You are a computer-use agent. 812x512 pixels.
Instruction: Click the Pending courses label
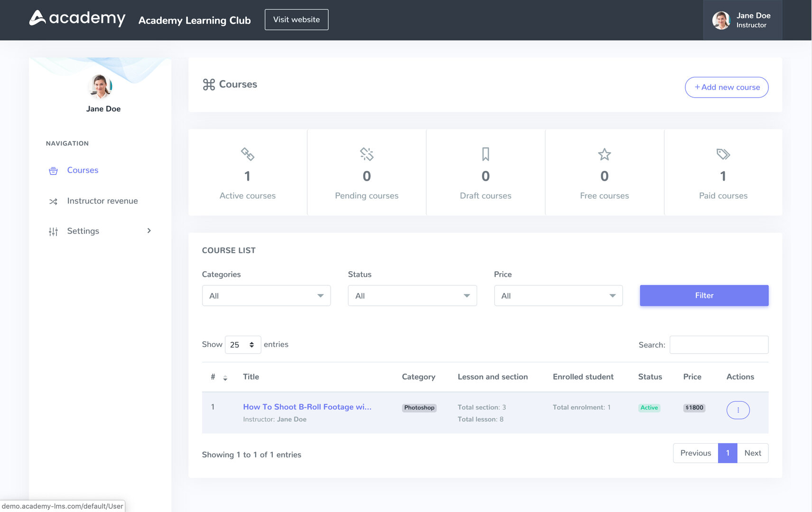tap(367, 196)
